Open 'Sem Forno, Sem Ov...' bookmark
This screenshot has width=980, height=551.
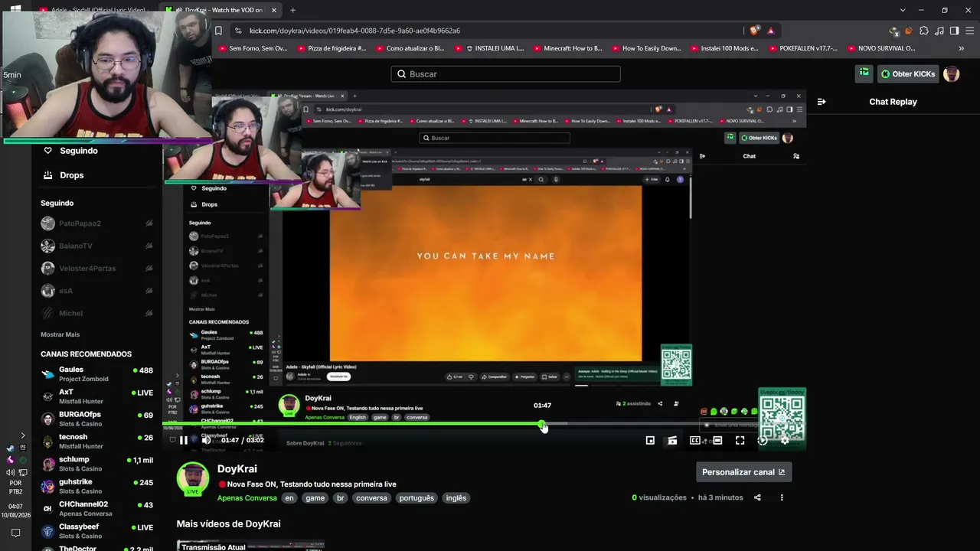[x=253, y=48]
